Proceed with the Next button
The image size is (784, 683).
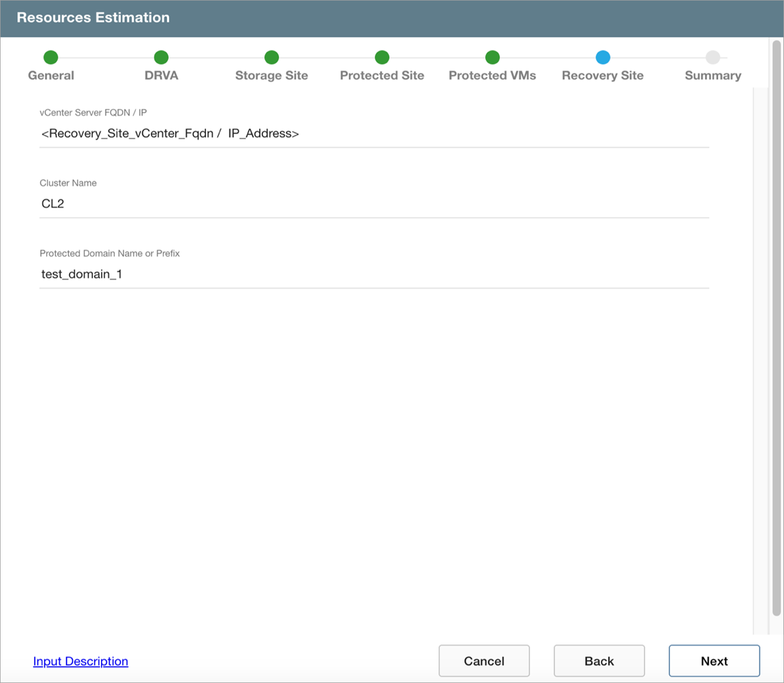point(714,661)
